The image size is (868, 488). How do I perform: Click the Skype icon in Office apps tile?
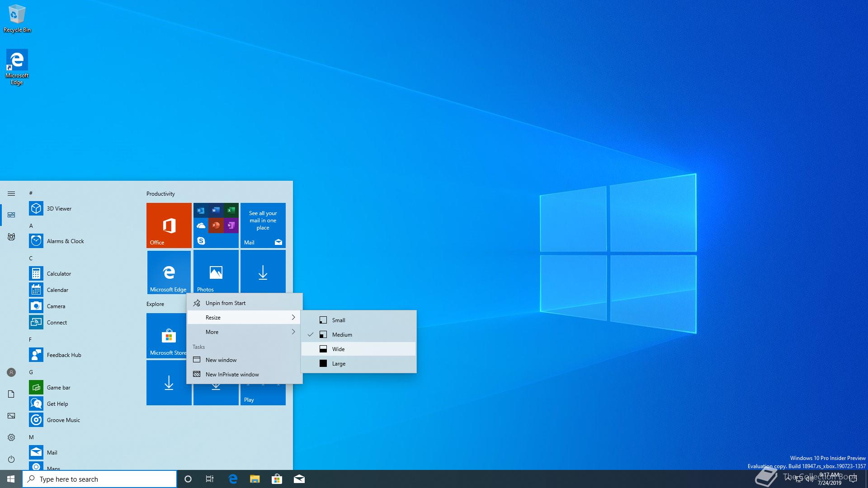[x=201, y=241]
